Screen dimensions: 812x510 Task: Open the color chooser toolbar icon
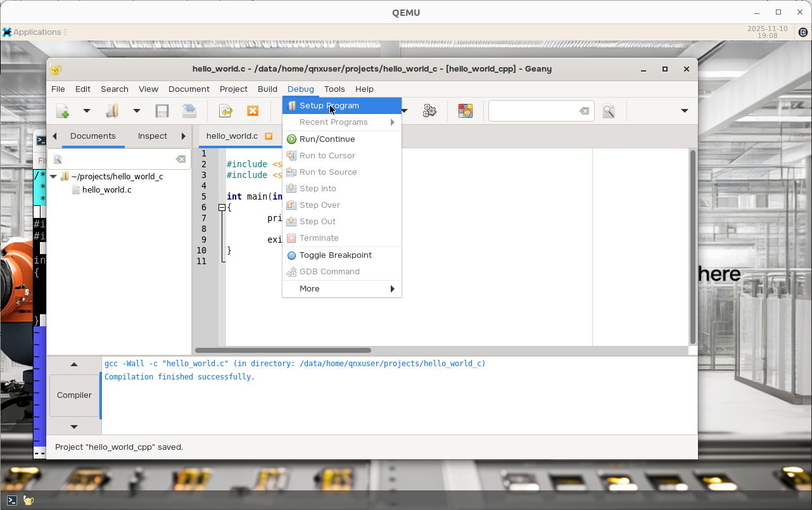pos(466,111)
